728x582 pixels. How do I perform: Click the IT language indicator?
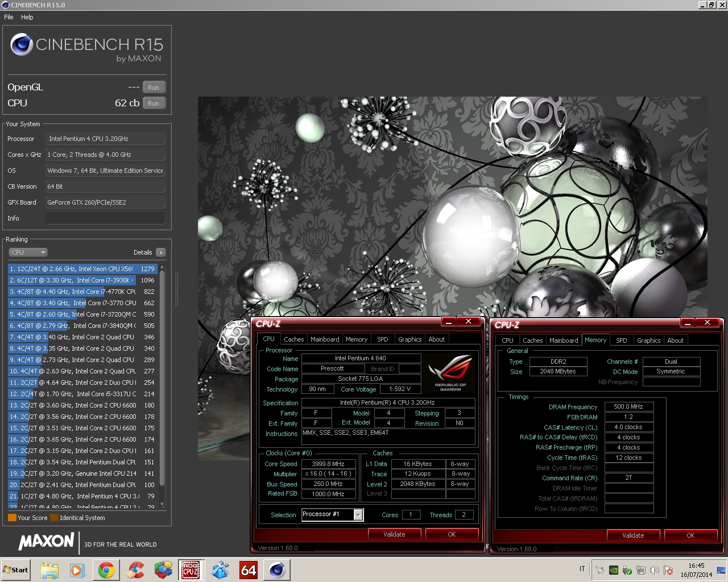582,569
